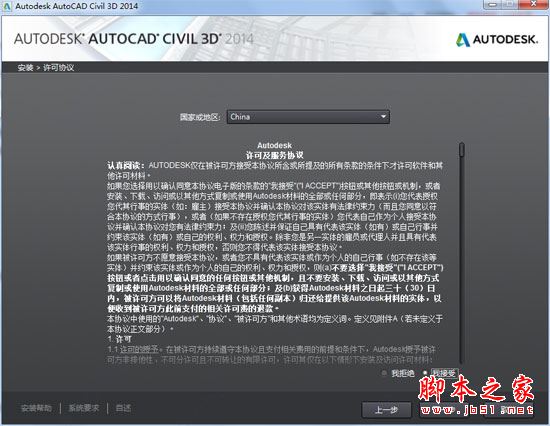Open the 系统要求 link
This screenshot has width=550, height=426.
83,408
